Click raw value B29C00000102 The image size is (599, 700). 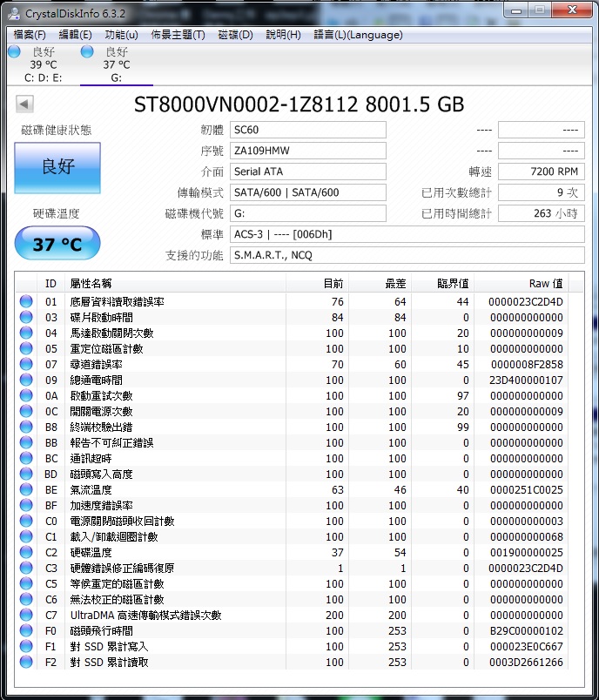point(526,631)
